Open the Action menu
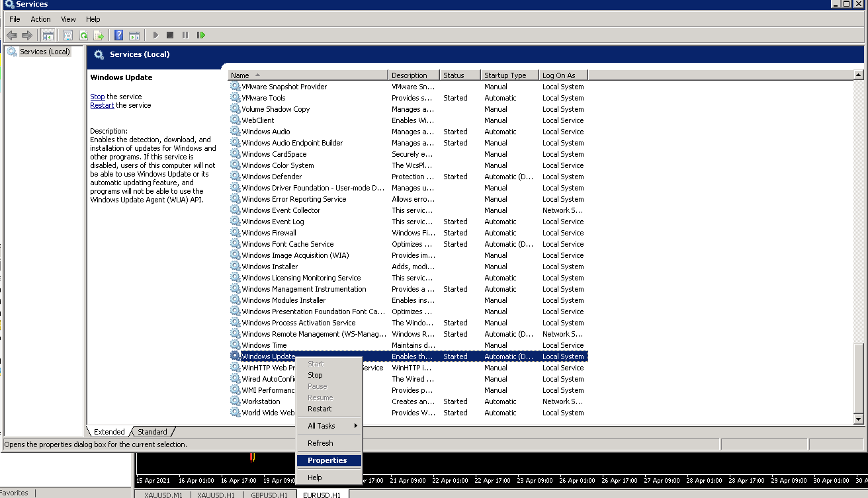868x498 pixels. coord(40,19)
